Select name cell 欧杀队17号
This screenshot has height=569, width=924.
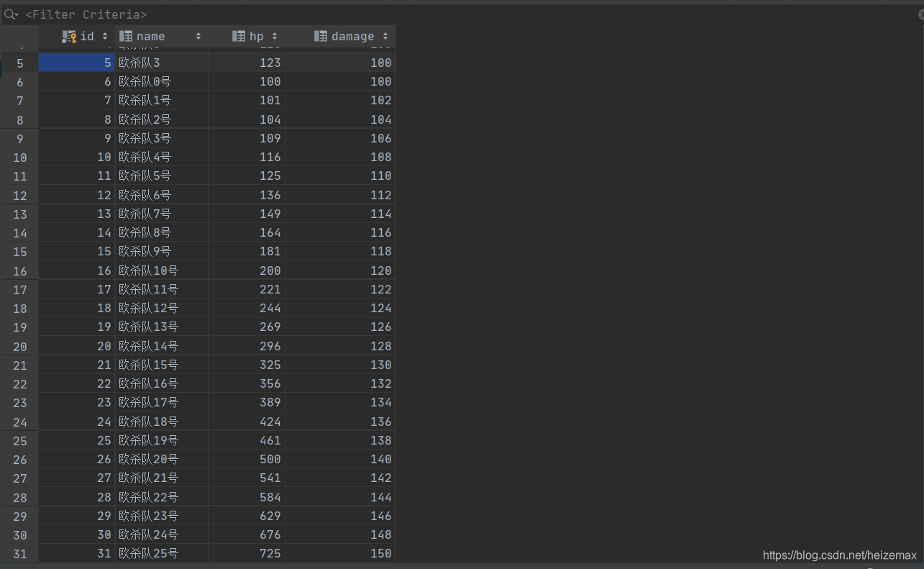(162, 402)
